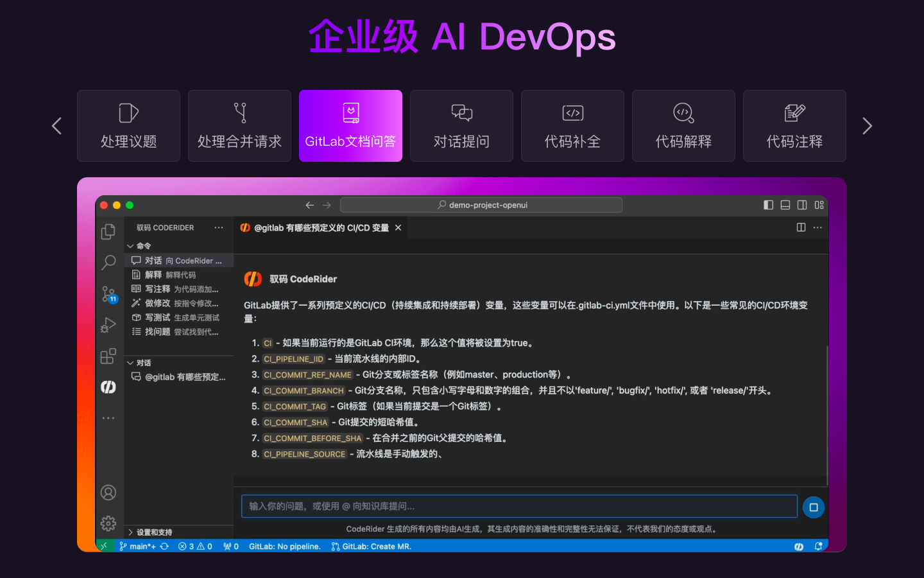Synchronize changes icon in status bar
This screenshot has height=578, width=924.
(165, 547)
